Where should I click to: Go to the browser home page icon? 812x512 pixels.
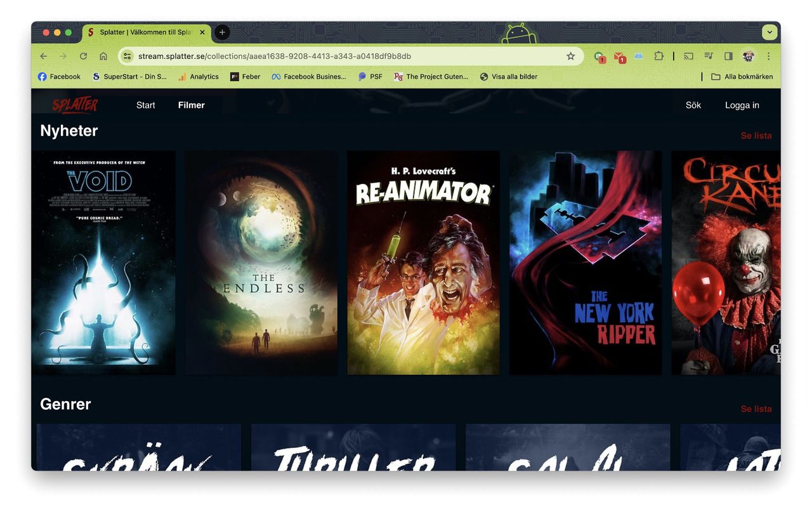[103, 56]
